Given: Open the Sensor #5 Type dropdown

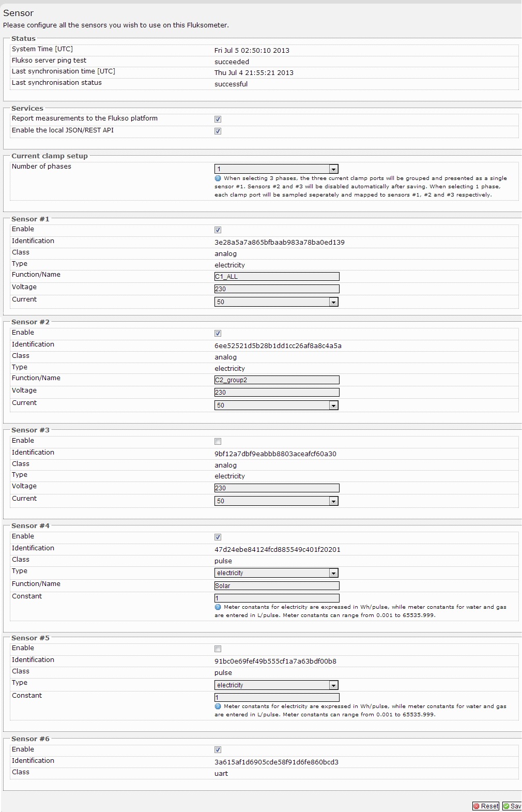Looking at the screenshot, I should (276, 685).
